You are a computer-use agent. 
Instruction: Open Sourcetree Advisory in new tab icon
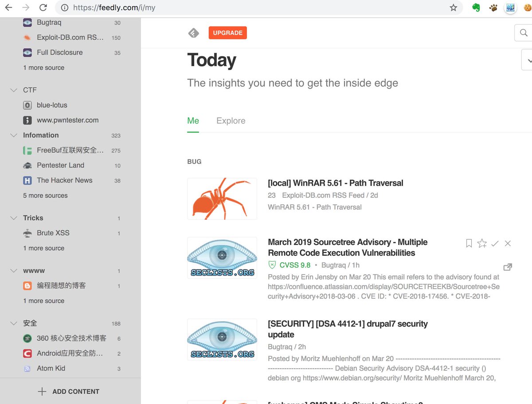click(x=508, y=267)
